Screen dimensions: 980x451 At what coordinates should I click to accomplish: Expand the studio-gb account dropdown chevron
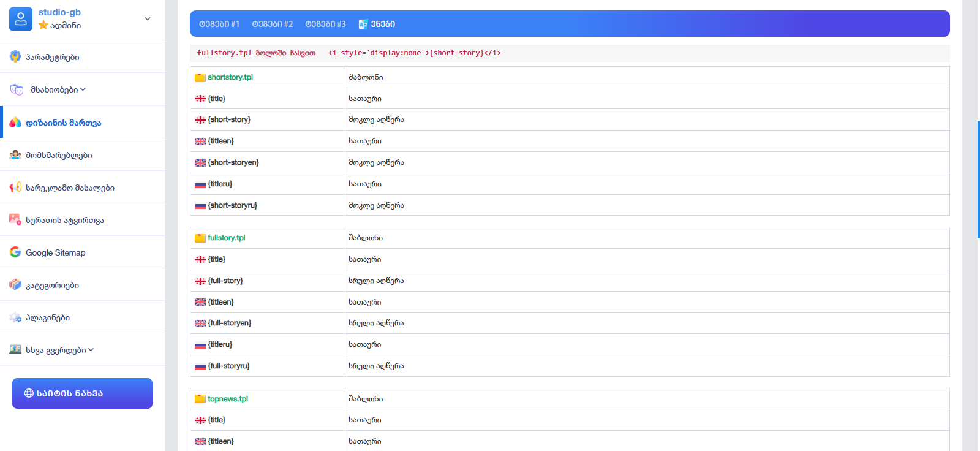(147, 19)
